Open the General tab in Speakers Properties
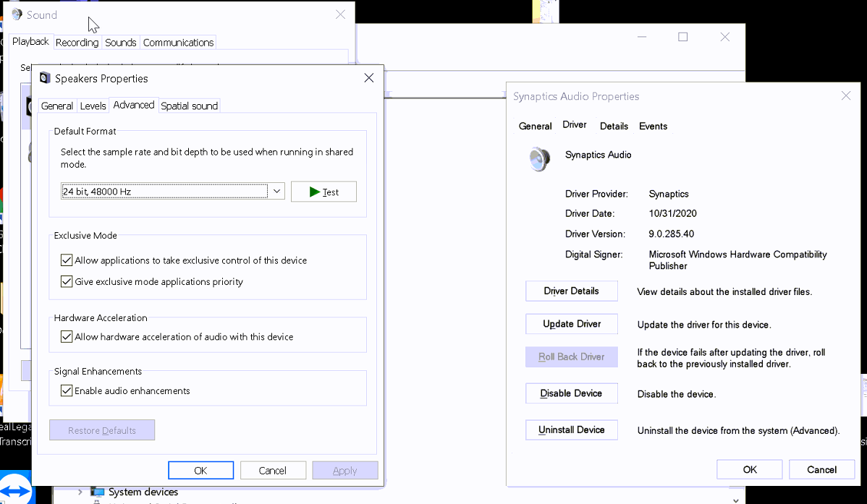 [57, 106]
